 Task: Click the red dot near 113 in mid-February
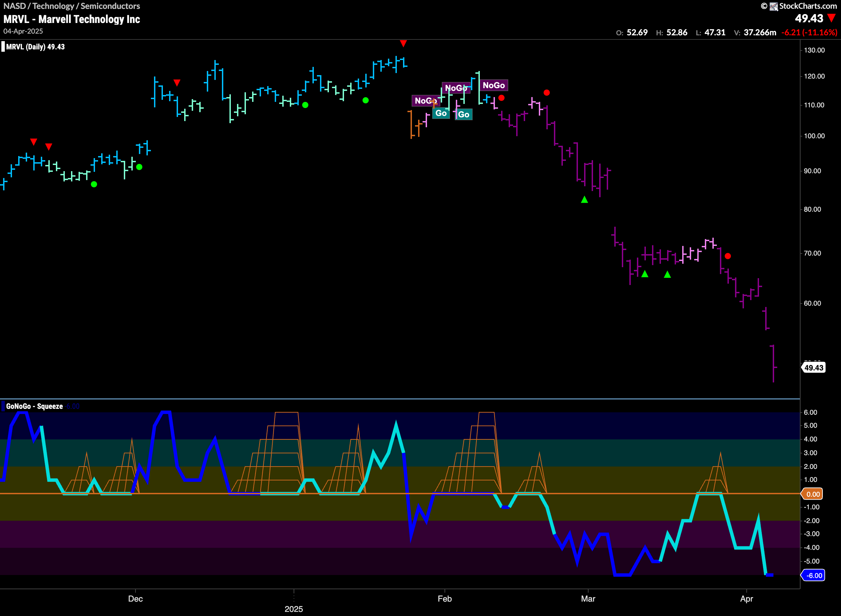coord(501,98)
